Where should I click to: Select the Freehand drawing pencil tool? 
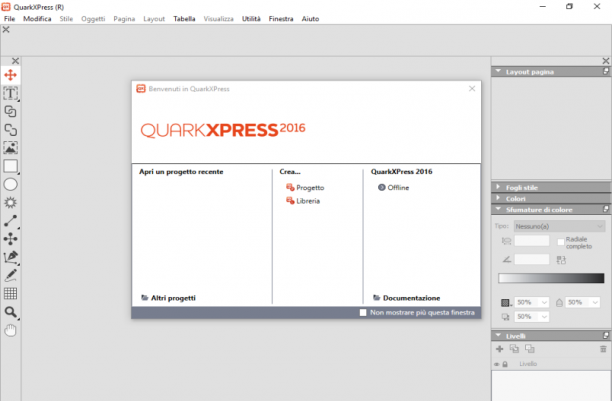coord(11,275)
